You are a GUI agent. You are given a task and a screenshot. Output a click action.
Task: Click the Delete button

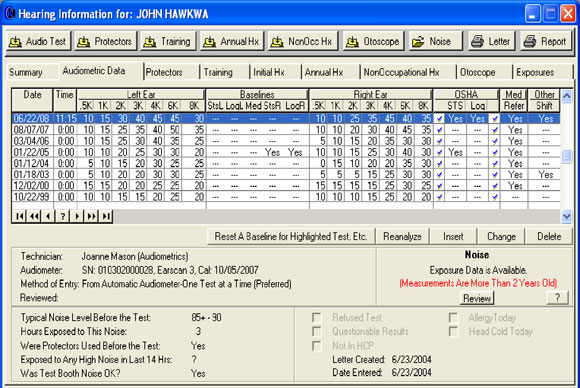pyautogui.click(x=549, y=236)
